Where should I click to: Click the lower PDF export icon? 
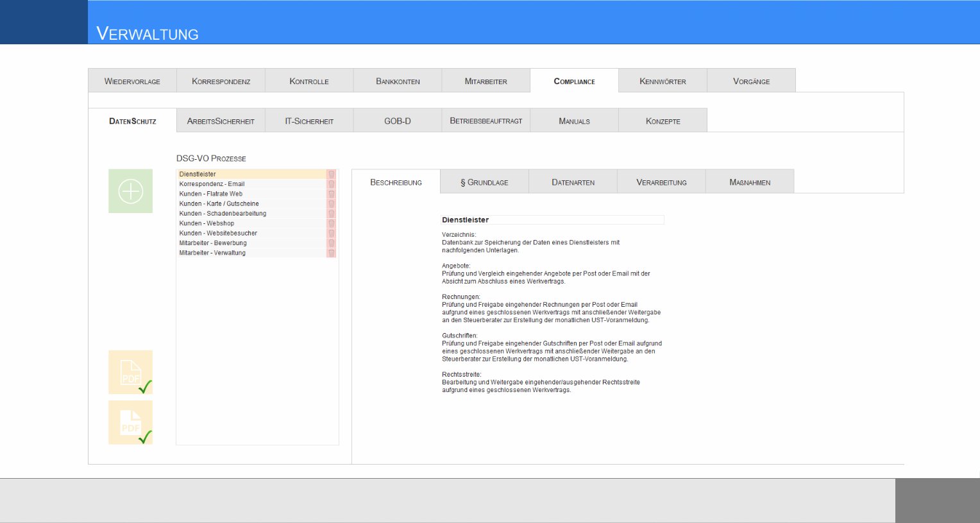pyautogui.click(x=130, y=422)
